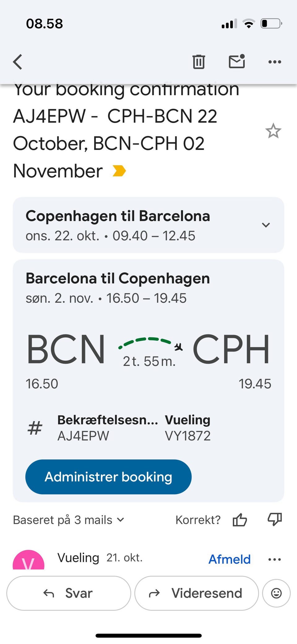Screen dimensions: 297x644
Task: Tap the yellow importance marker
Action: point(119,171)
